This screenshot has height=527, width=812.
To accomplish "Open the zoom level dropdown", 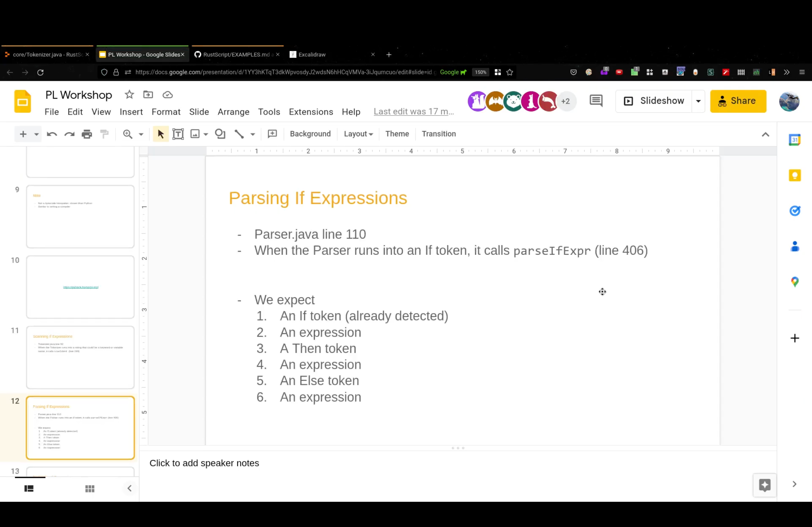I will pos(141,134).
